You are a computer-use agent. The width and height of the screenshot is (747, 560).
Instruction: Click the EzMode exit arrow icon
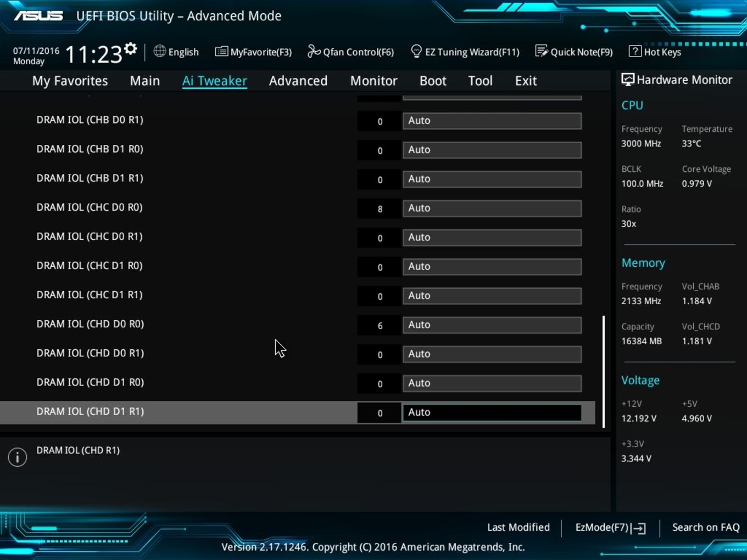point(639,528)
